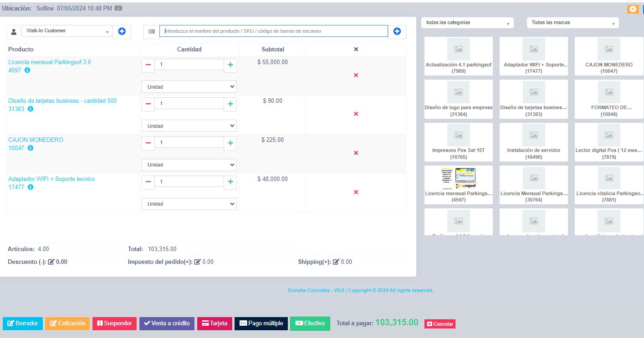644x338 pixels.
Task: Edit the Descuento discount pencil icon
Action: [51, 262]
